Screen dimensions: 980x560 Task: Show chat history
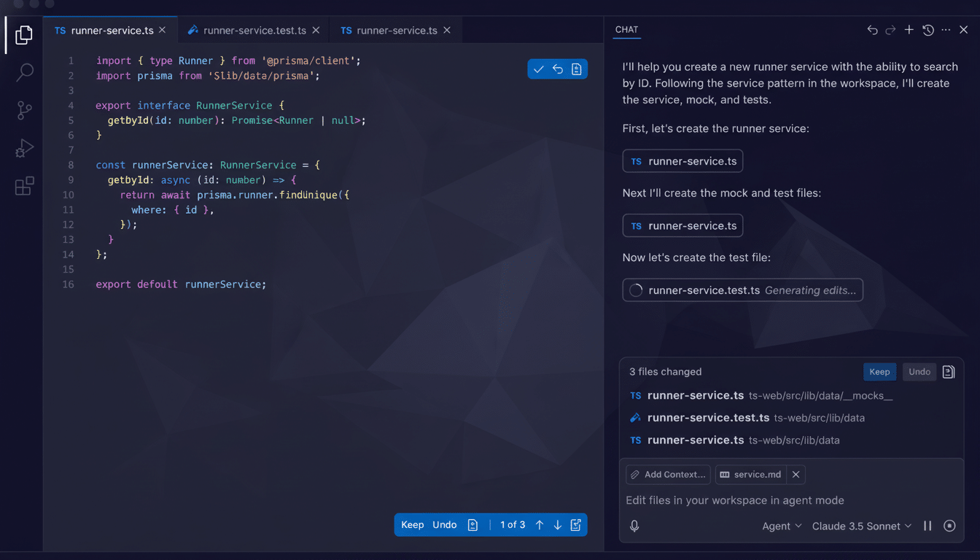click(927, 29)
